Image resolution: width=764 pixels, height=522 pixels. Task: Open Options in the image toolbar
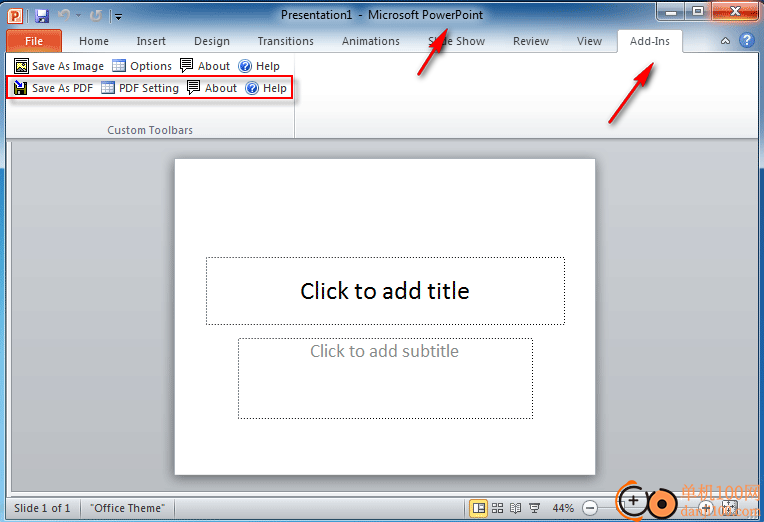[151, 66]
